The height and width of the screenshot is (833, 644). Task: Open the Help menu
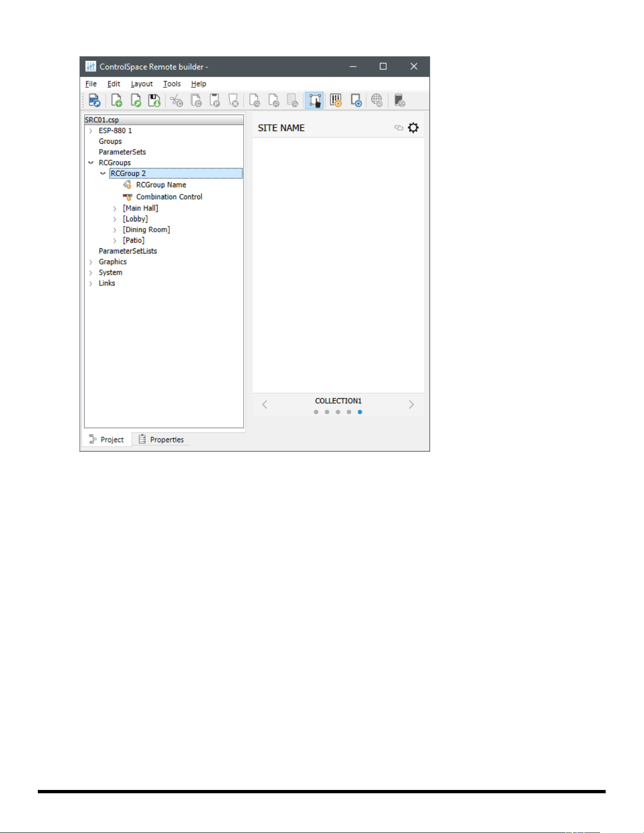[x=198, y=84]
